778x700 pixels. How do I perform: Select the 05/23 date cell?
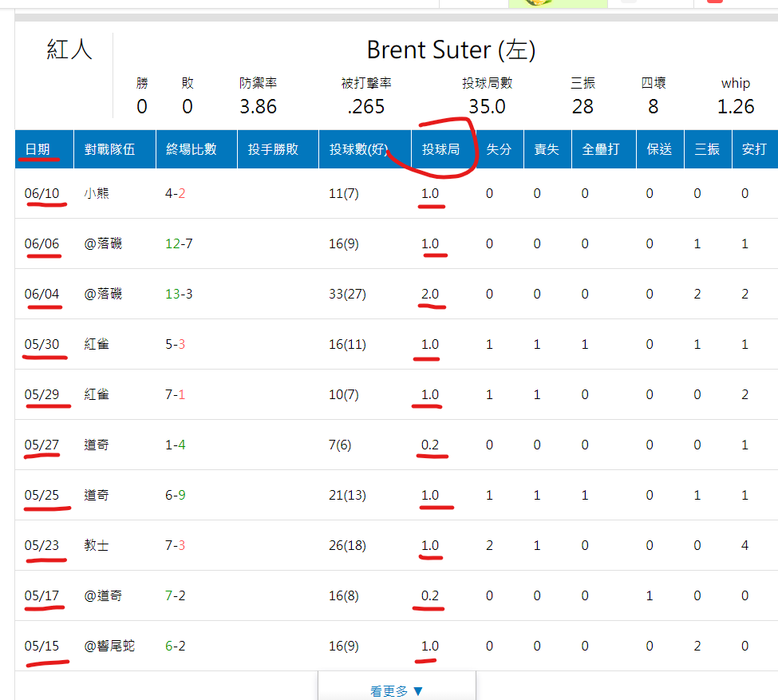click(41, 545)
